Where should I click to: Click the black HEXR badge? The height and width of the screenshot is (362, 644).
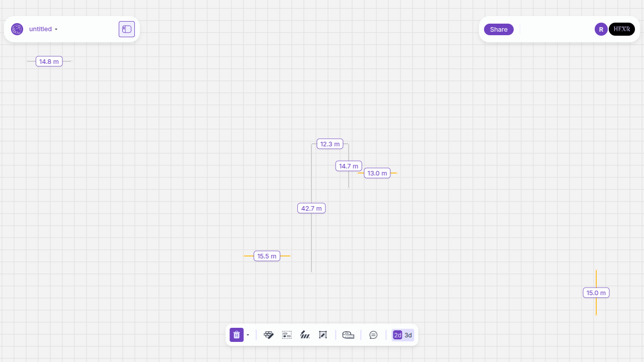[622, 29]
